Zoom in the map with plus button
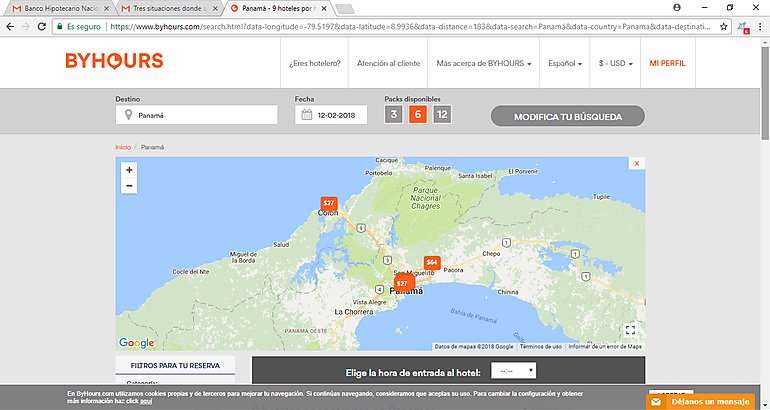This screenshot has width=770, height=410. click(x=129, y=170)
